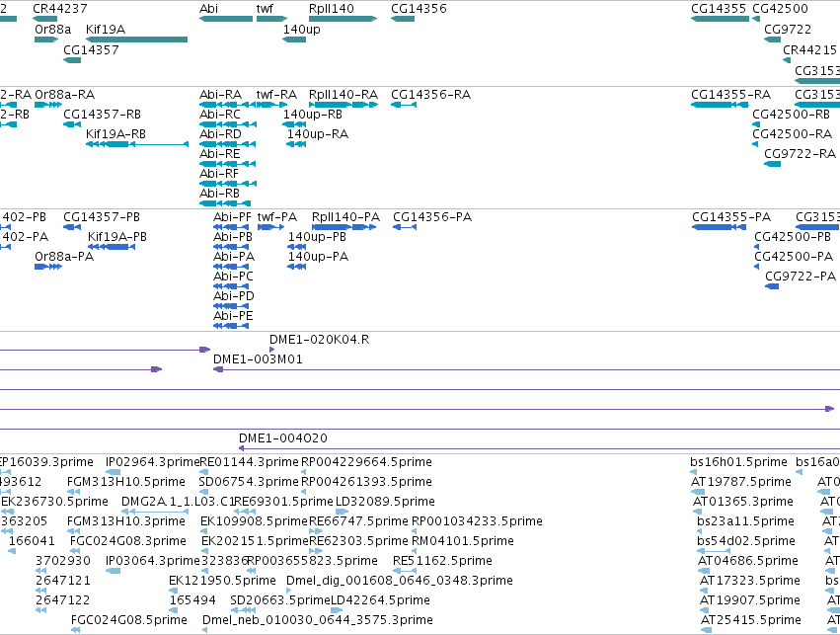The width and height of the screenshot is (840, 635).
Task: Open the CG9722-PA protein feature
Action: click(772, 286)
